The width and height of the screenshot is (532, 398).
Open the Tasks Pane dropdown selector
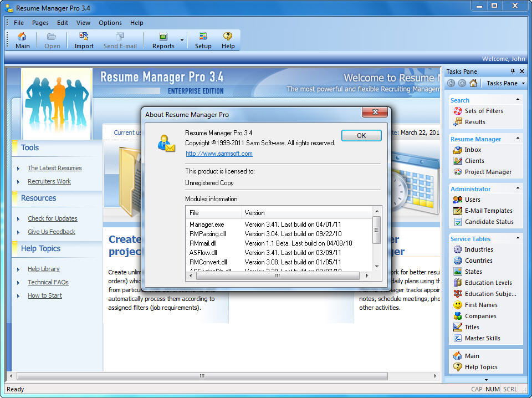click(523, 83)
